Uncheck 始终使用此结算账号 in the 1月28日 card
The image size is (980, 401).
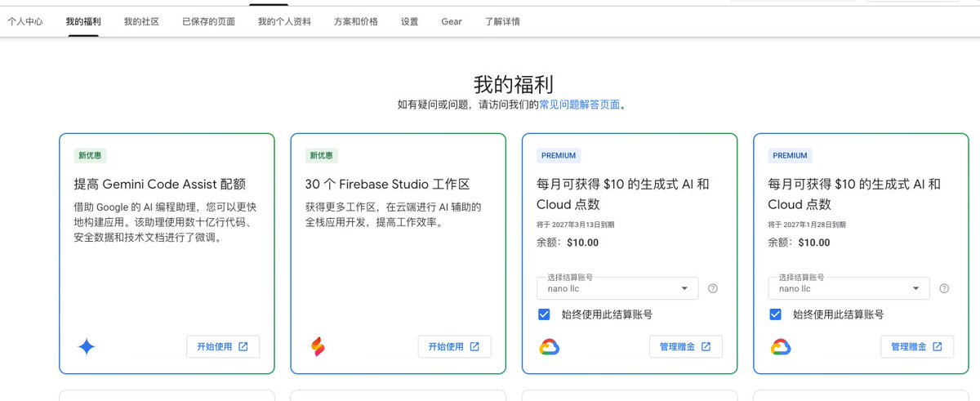pyautogui.click(x=775, y=314)
